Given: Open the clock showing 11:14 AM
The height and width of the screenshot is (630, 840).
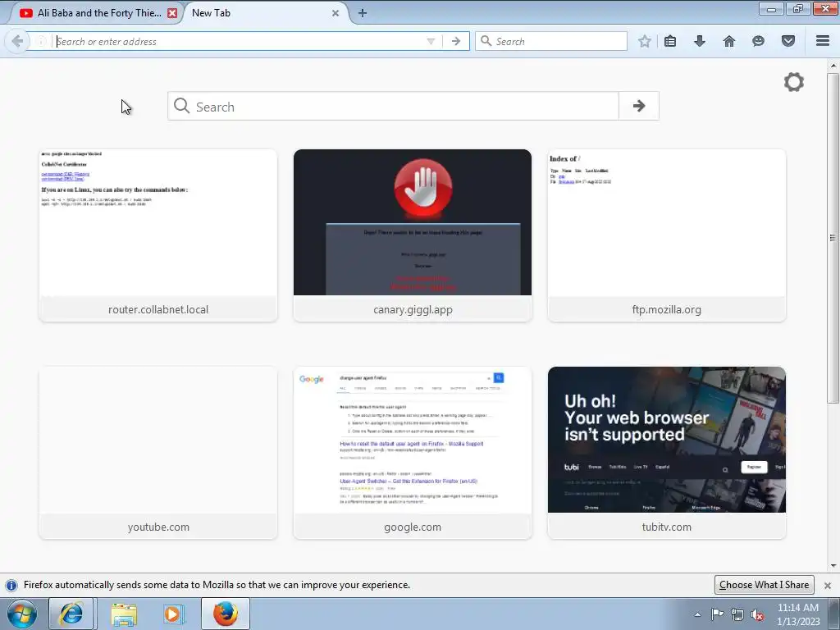Looking at the screenshot, I should (797, 614).
